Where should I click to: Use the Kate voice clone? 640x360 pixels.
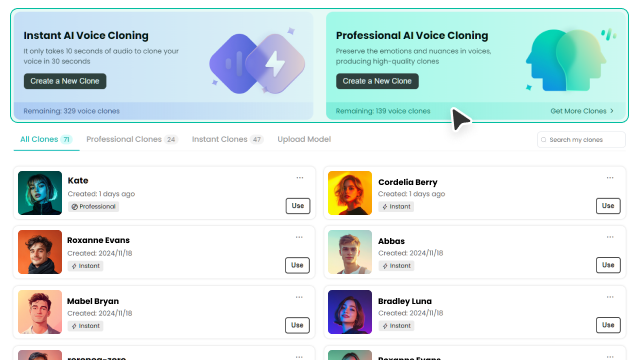point(298,206)
